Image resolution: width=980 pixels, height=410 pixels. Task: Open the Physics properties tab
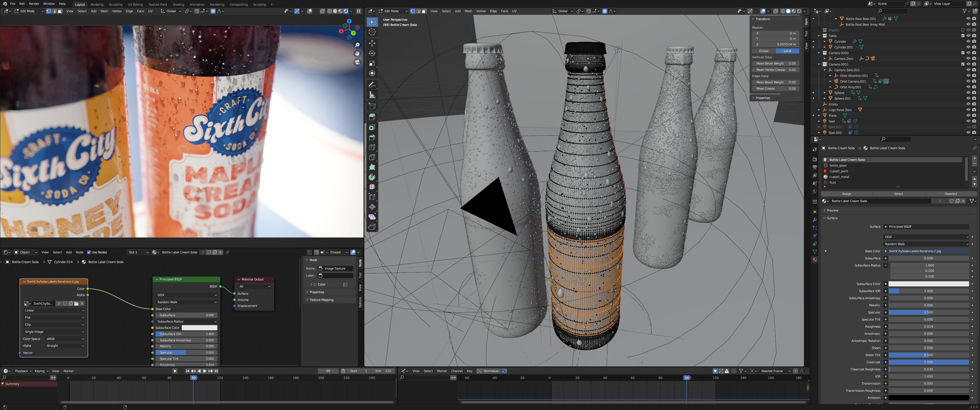(814, 236)
